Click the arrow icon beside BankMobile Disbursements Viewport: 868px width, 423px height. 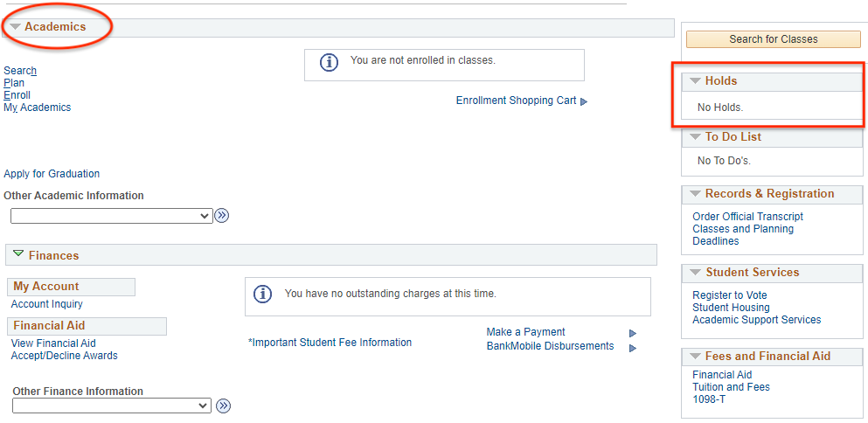pyautogui.click(x=633, y=348)
